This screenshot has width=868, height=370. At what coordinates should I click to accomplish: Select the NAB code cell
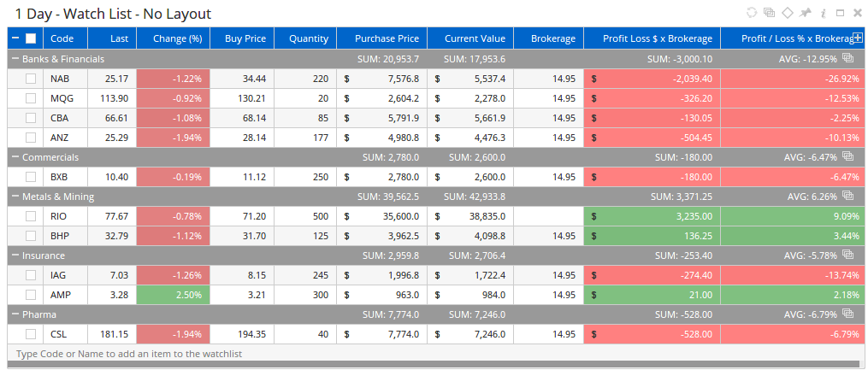65,79
